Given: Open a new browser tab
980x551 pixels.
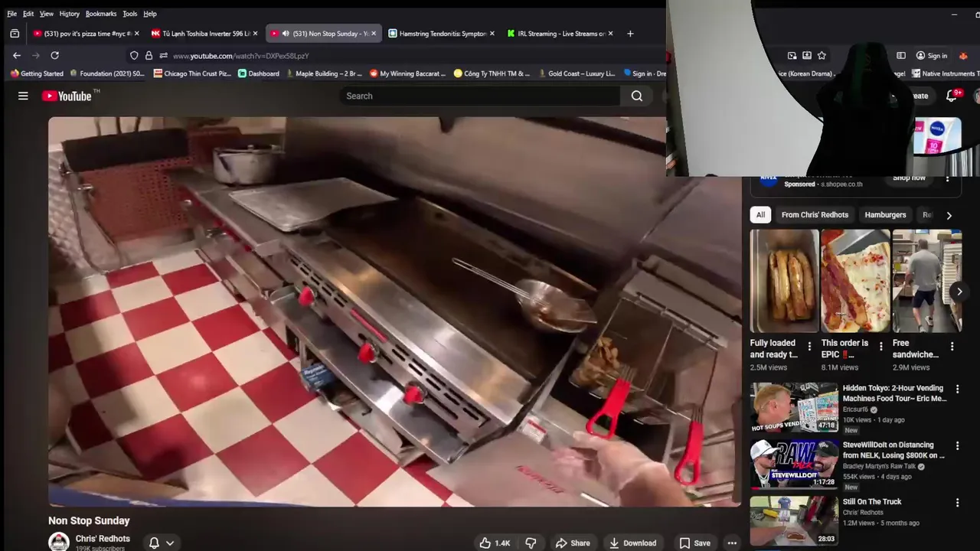Looking at the screenshot, I should (630, 34).
